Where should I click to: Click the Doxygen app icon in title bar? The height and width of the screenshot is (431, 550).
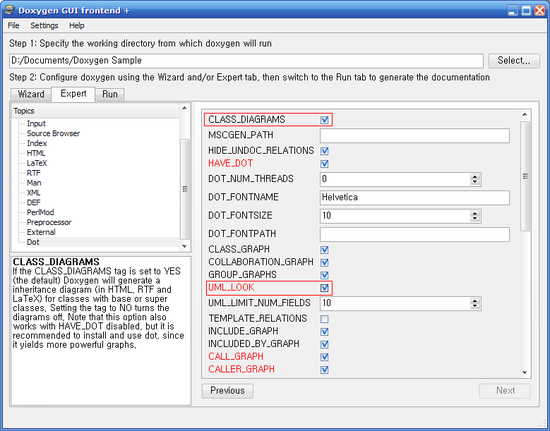[x=9, y=10]
